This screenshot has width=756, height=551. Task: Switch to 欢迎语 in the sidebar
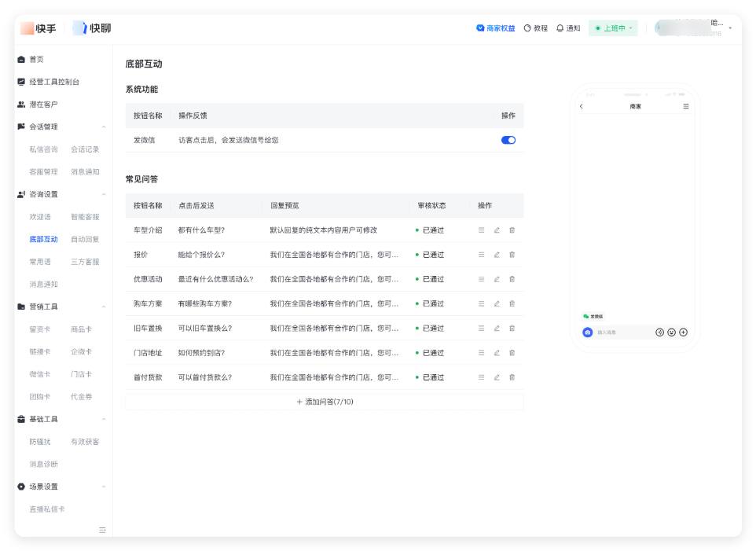tap(39, 216)
